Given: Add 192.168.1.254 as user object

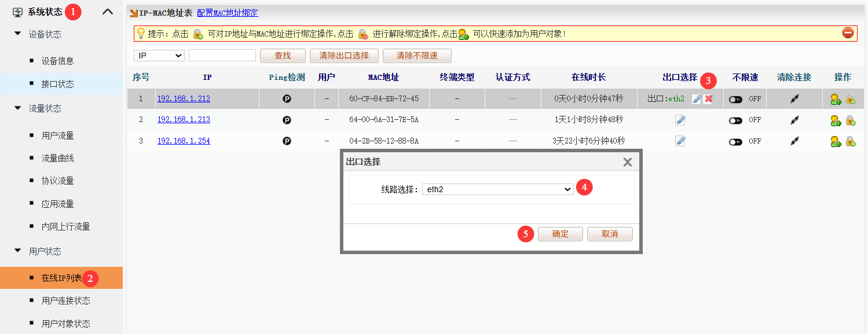Looking at the screenshot, I should (x=836, y=141).
